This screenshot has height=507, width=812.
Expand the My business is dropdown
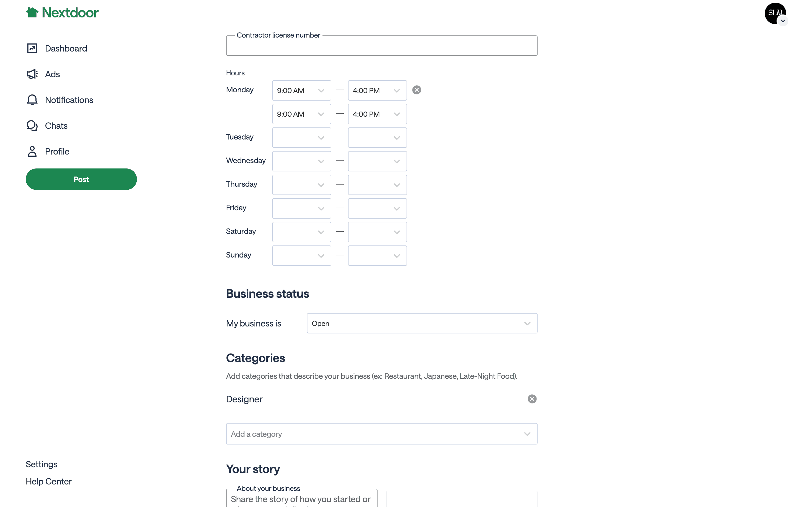pos(422,323)
